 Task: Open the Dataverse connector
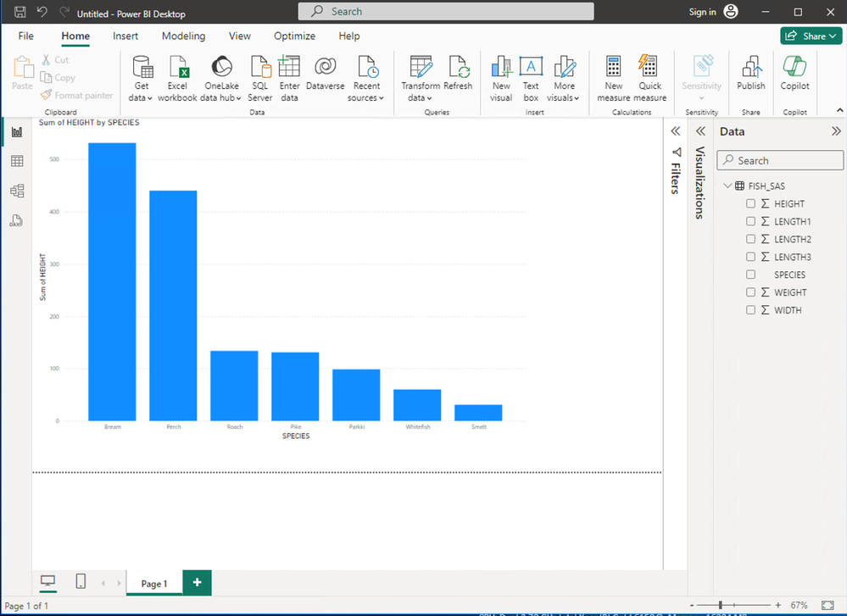(x=326, y=74)
